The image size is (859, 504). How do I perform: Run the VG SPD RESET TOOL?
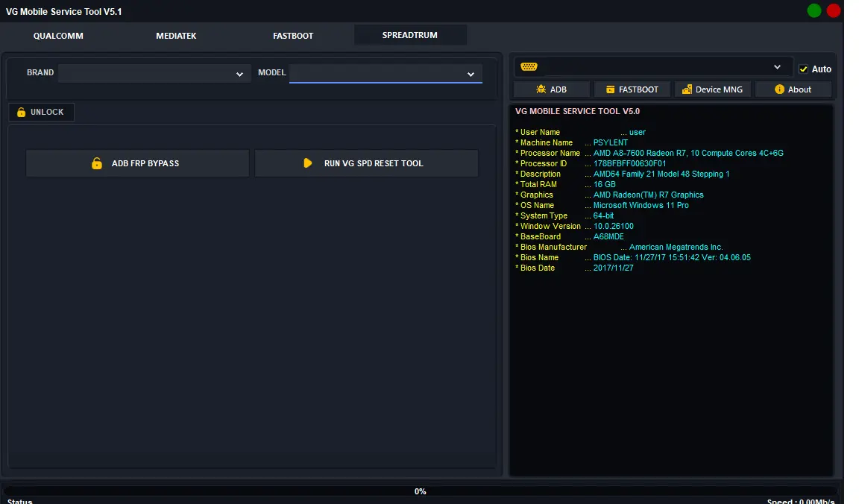(x=367, y=163)
